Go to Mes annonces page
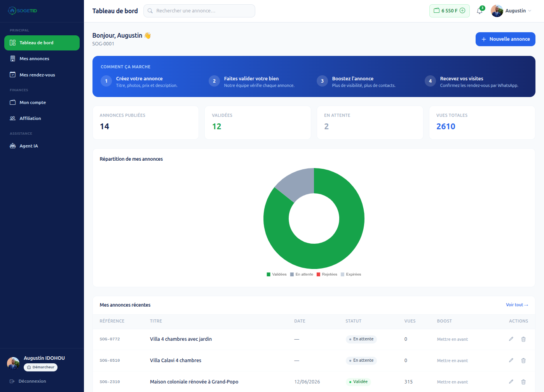This screenshot has height=392, width=544. tap(42, 59)
